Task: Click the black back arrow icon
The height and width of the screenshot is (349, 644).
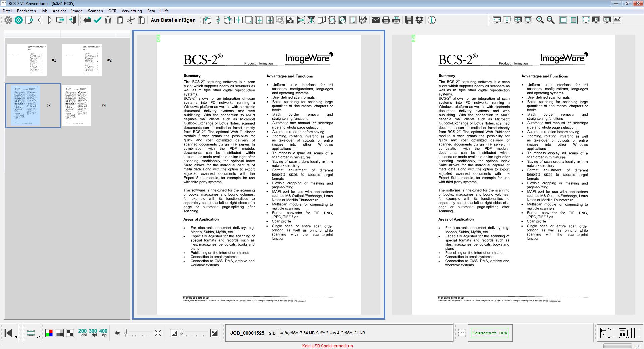Action: [x=87, y=20]
